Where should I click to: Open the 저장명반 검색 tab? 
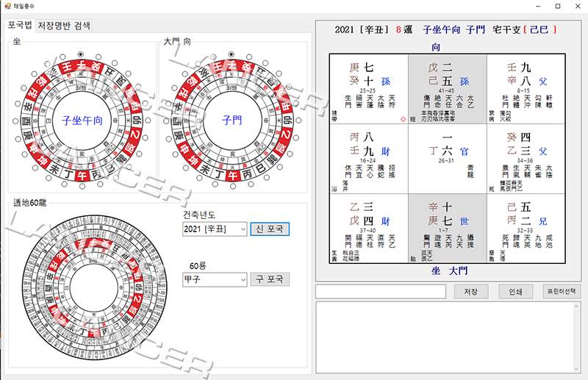pos(64,26)
